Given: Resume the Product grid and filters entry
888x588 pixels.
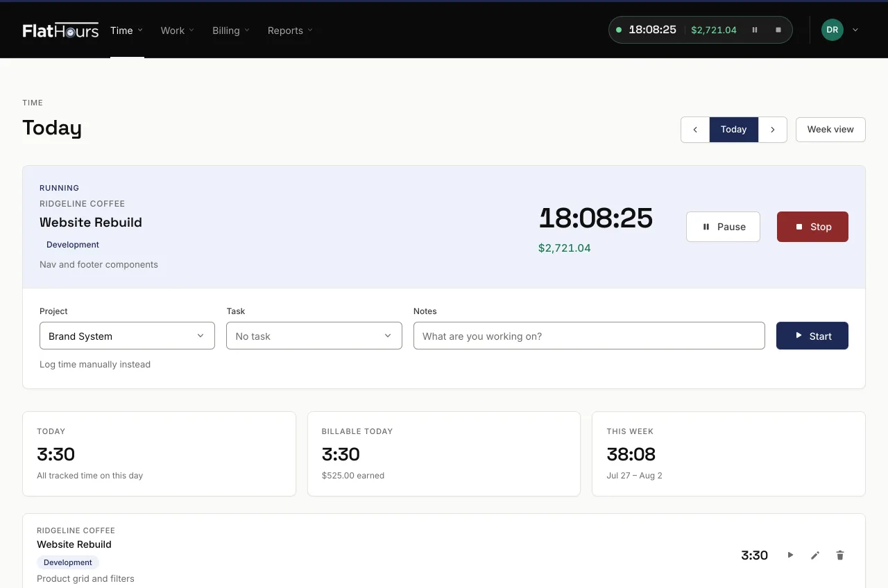Looking at the screenshot, I should coord(790,555).
